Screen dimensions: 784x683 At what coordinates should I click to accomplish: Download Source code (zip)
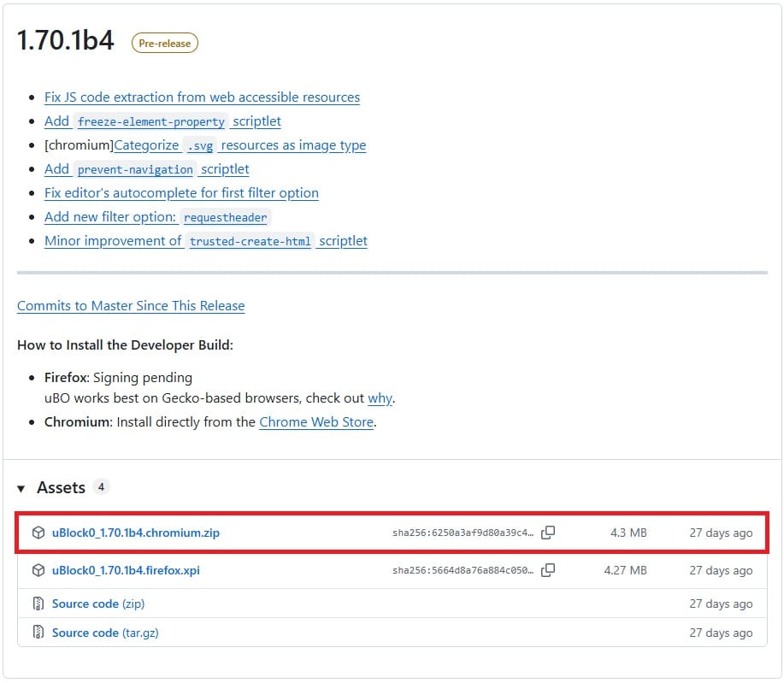pyautogui.click(x=98, y=604)
